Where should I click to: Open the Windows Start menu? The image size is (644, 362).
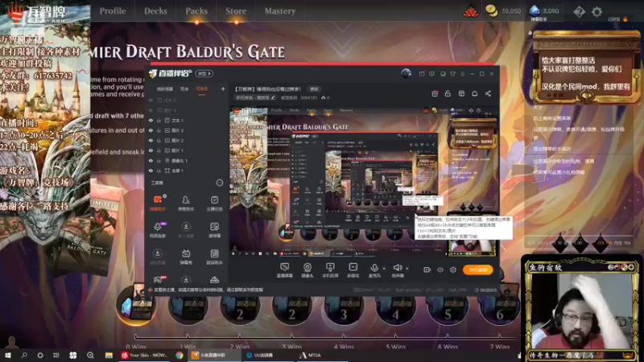point(8,356)
